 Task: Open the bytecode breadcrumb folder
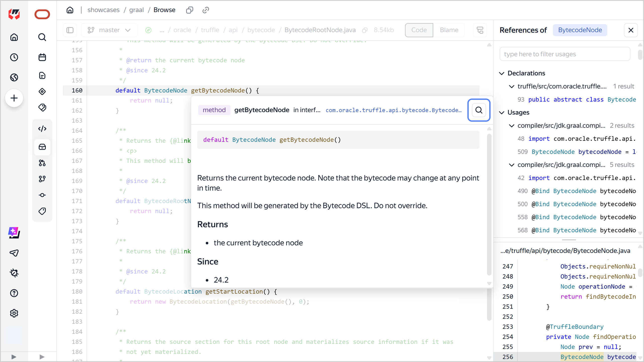click(261, 30)
